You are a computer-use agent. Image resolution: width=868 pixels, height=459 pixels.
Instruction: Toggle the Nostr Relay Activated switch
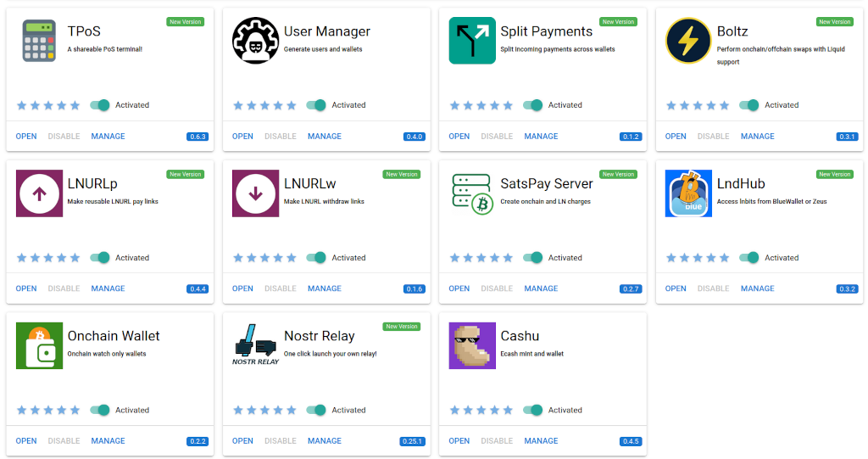[316, 410]
